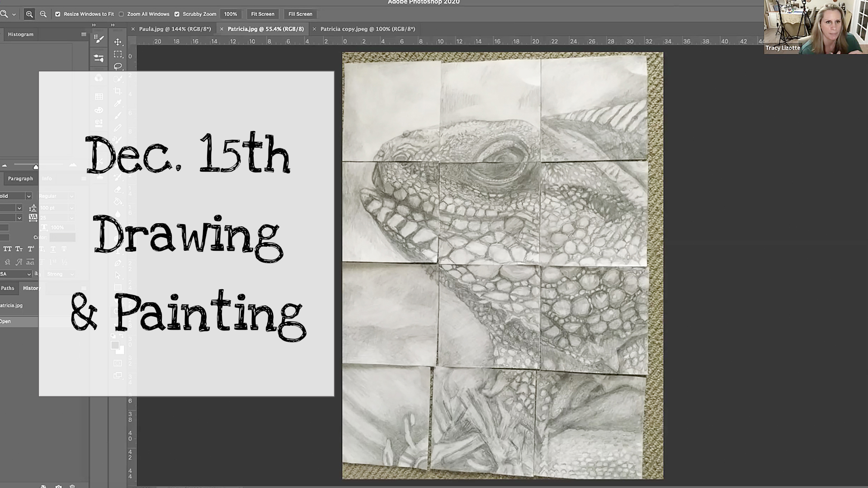The width and height of the screenshot is (868, 488).
Task: Open the Zoom tool preset picker arrow
Action: coord(14,14)
